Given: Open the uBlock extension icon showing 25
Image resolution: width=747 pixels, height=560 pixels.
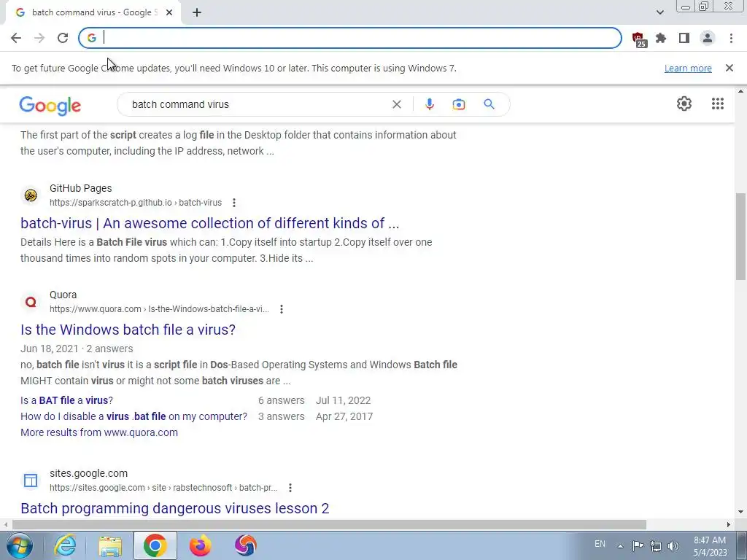Looking at the screenshot, I should pos(638,39).
